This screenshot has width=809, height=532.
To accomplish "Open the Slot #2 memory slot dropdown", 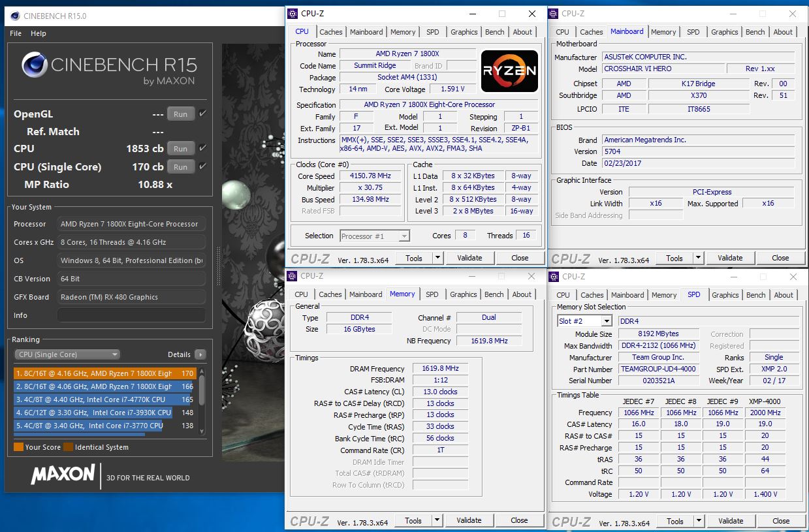I will pyautogui.click(x=584, y=321).
